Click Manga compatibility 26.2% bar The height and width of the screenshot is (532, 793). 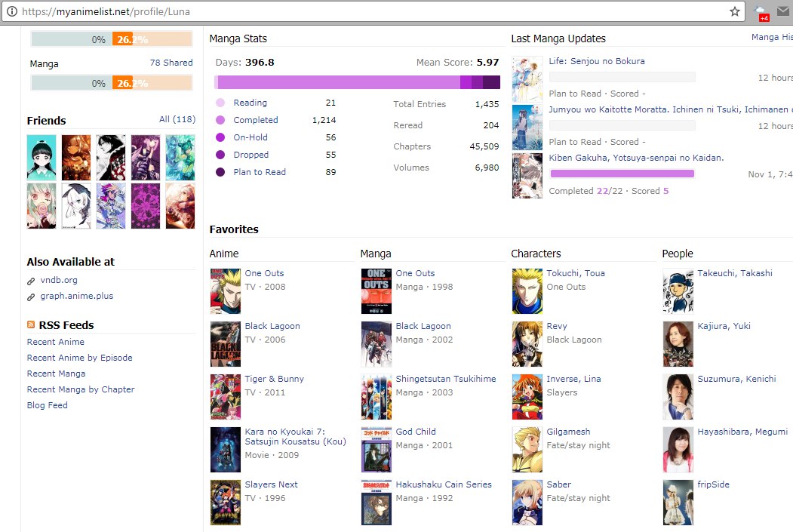pos(111,83)
